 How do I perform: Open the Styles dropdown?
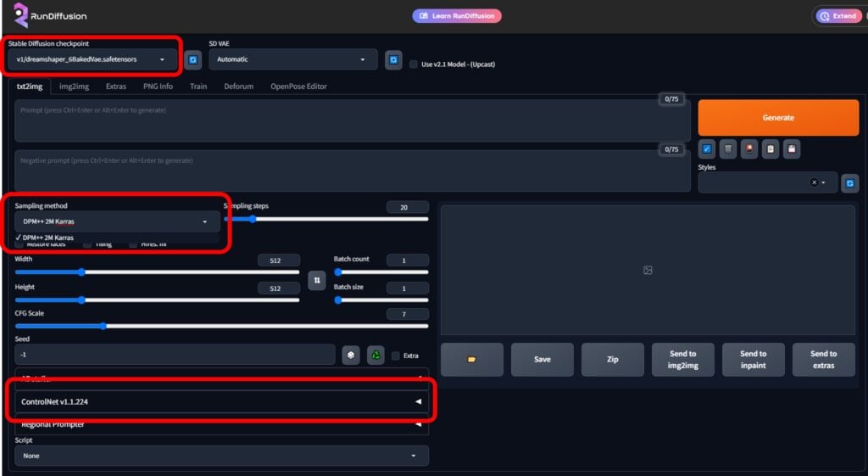pyautogui.click(x=766, y=182)
